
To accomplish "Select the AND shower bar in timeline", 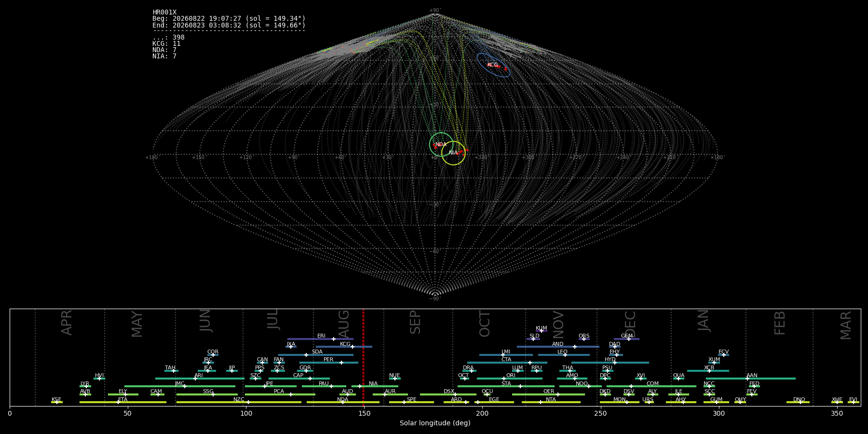I will (558, 347).
